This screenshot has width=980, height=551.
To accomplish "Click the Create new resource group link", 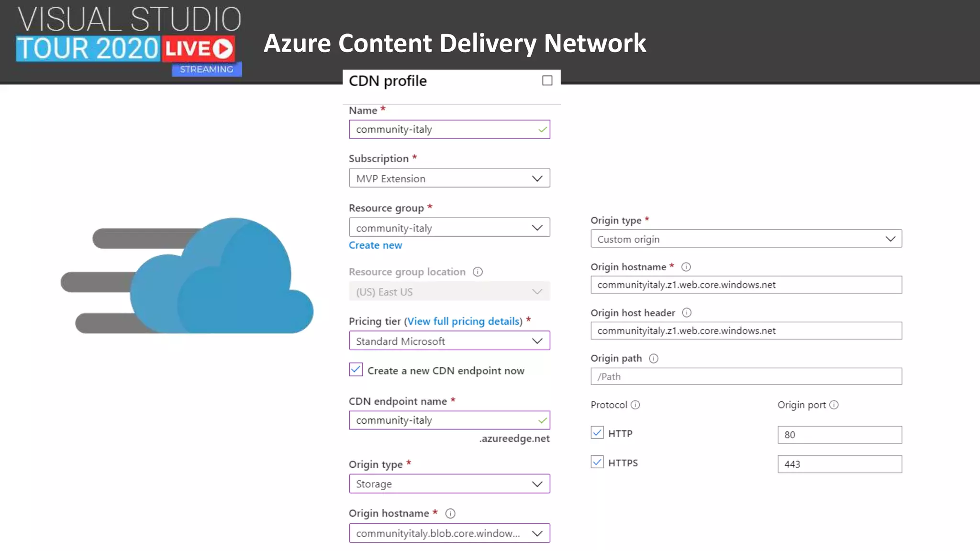I will click(x=375, y=245).
